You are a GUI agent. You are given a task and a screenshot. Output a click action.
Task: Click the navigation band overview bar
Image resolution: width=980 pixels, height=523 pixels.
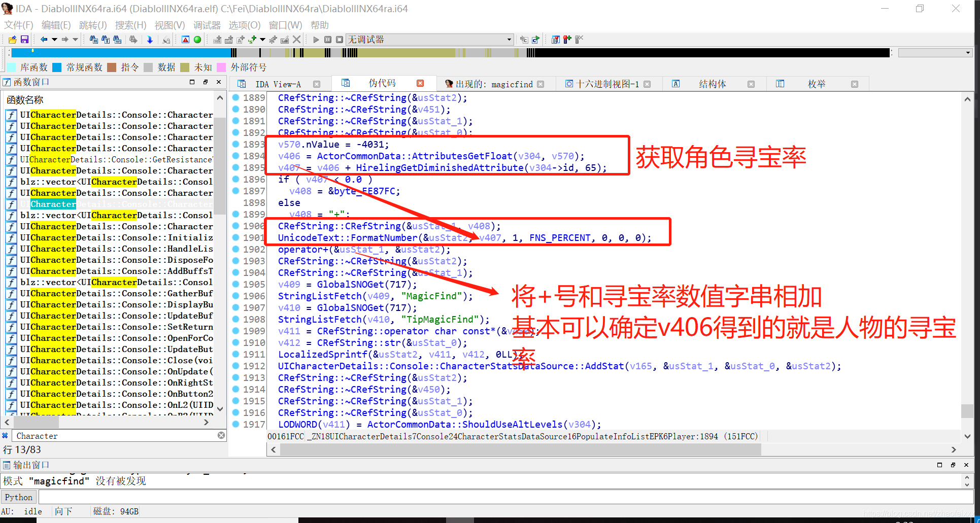pyautogui.click(x=450, y=53)
